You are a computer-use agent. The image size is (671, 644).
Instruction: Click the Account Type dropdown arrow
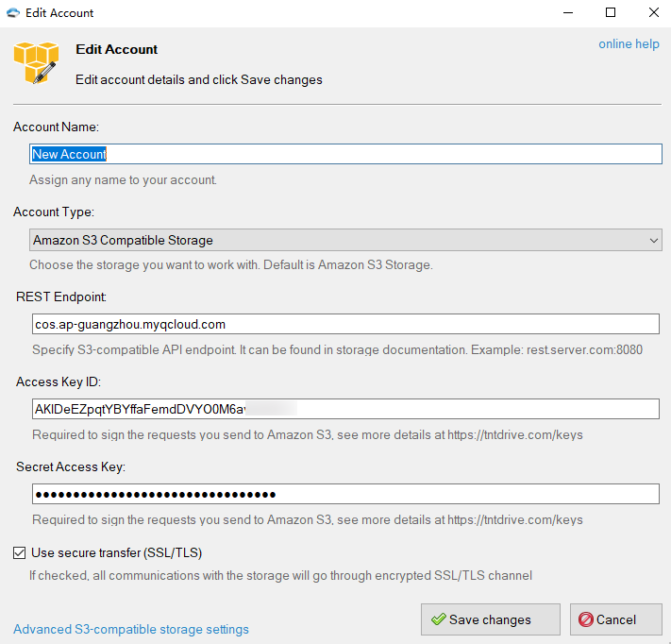pos(654,241)
